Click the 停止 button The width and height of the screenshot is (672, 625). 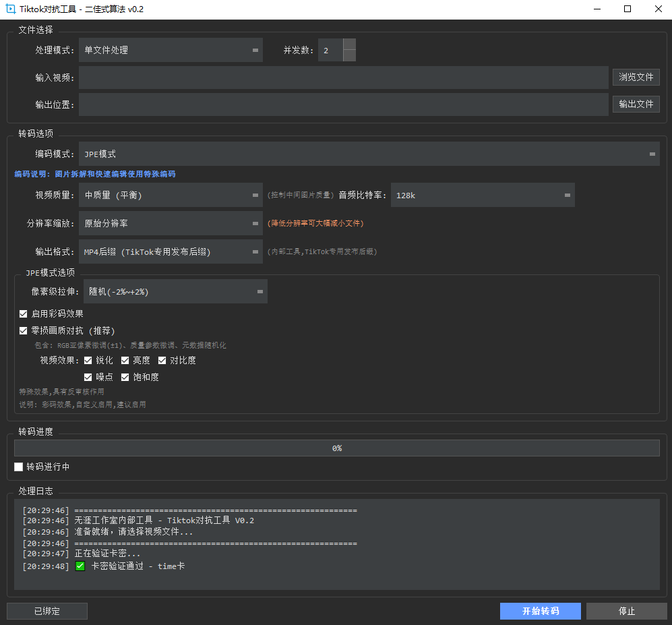coord(626,612)
